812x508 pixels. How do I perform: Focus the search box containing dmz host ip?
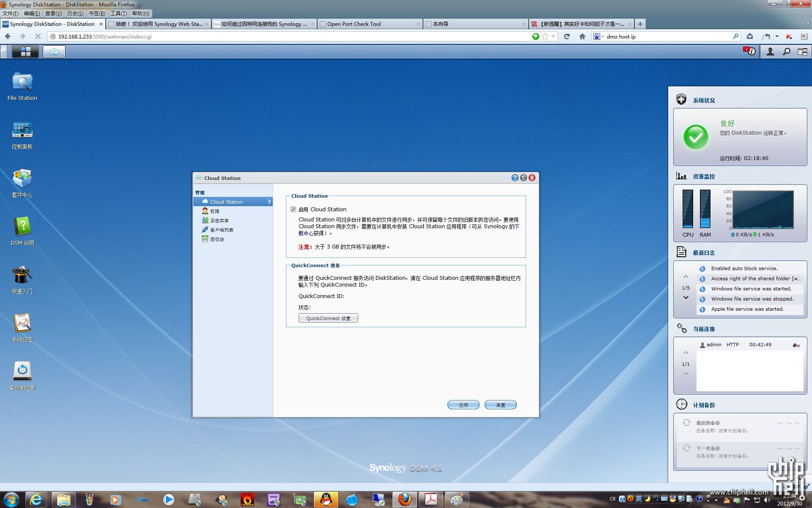(668, 36)
